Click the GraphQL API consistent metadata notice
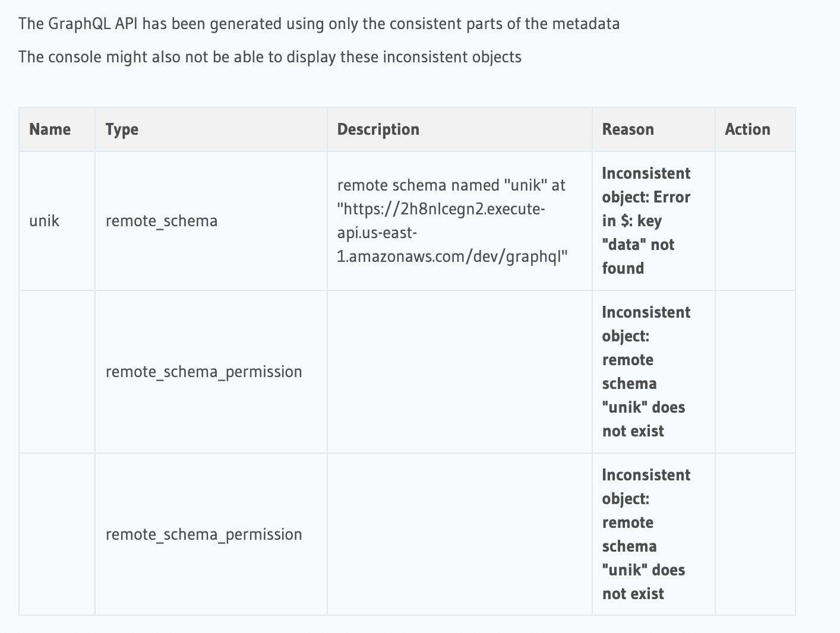Image resolution: width=840 pixels, height=633 pixels. pos(319,24)
